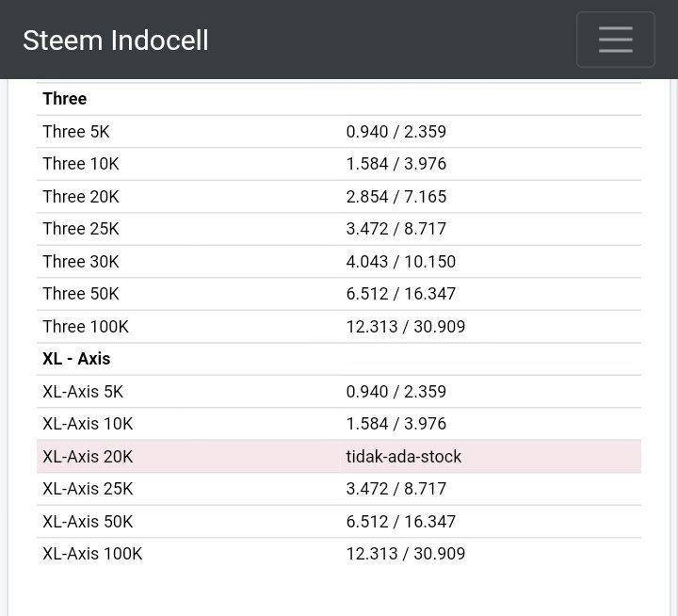Click the Three 25K price 3.472 / 8.717
This screenshot has height=616, width=678.
(395, 229)
